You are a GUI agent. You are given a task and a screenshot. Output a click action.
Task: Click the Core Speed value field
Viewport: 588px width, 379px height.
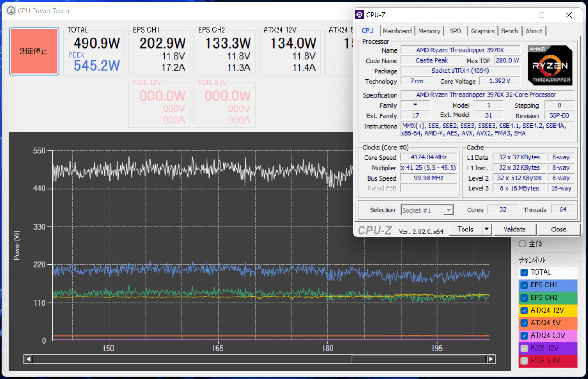429,158
